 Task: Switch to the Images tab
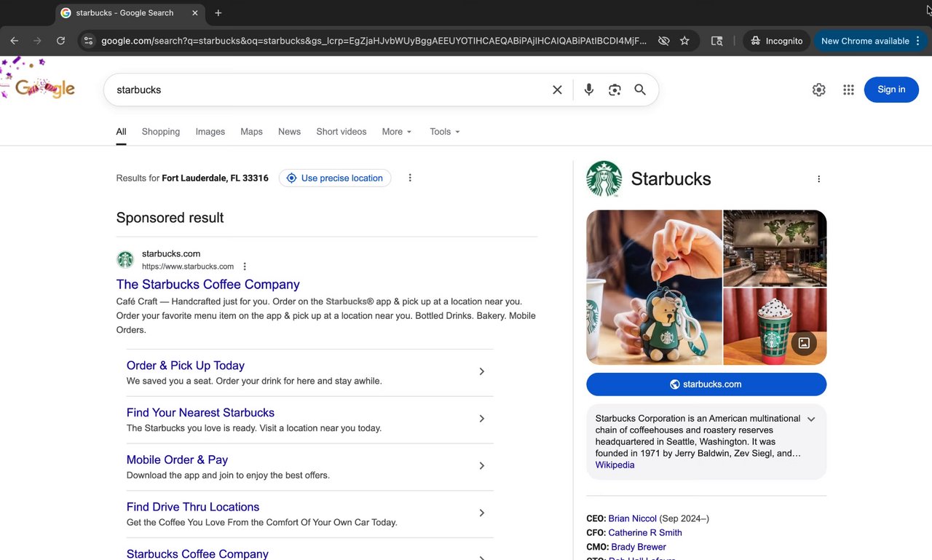click(210, 132)
